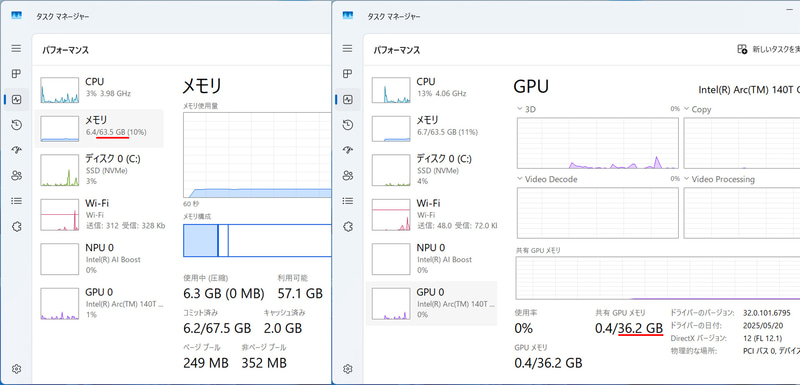Open App history icon in right Task Manager
This screenshot has height=385, width=800.
pos(347,124)
